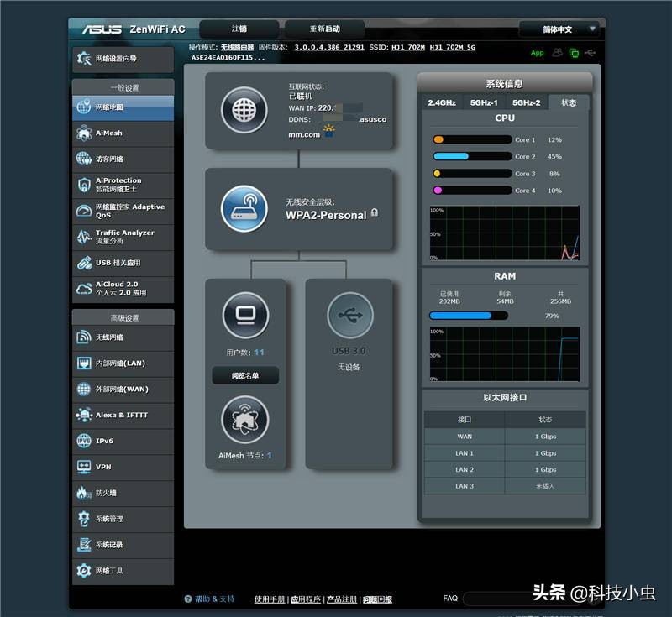The height and width of the screenshot is (617, 672).
Task: Click the 重新启动 reboot button
Action: pos(325,29)
